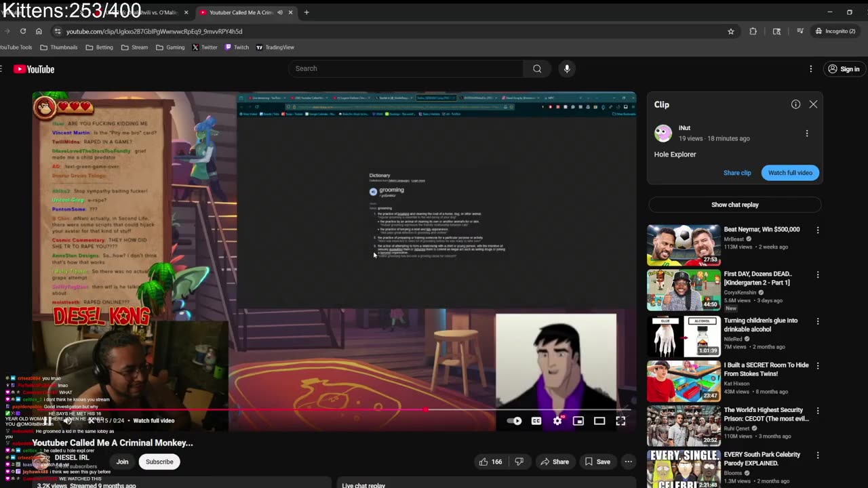The image size is (868, 488).
Task: Open the Twitter bookmark
Action: coord(204,47)
